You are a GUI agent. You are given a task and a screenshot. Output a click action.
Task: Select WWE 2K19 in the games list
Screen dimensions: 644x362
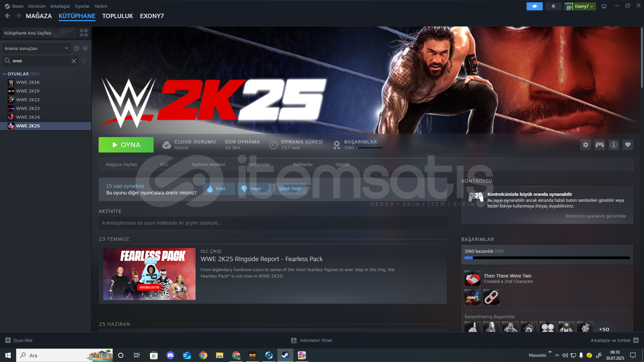coord(46,91)
